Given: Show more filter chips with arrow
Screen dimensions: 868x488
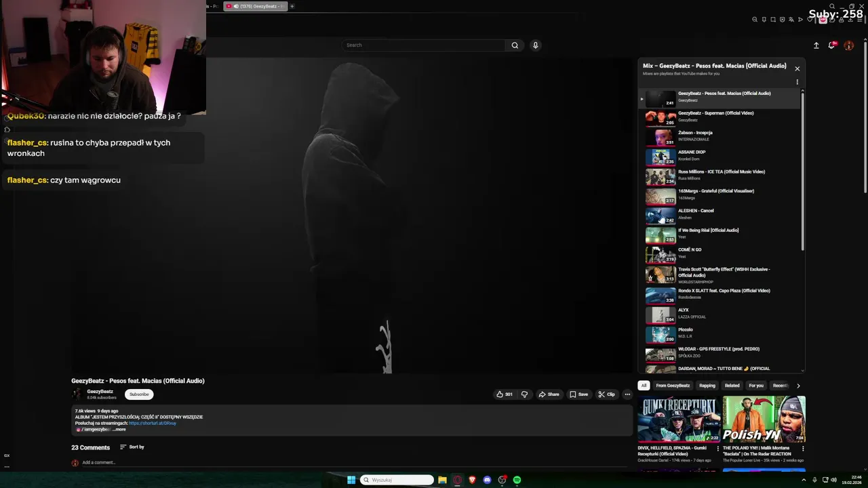Looking at the screenshot, I should tap(798, 386).
